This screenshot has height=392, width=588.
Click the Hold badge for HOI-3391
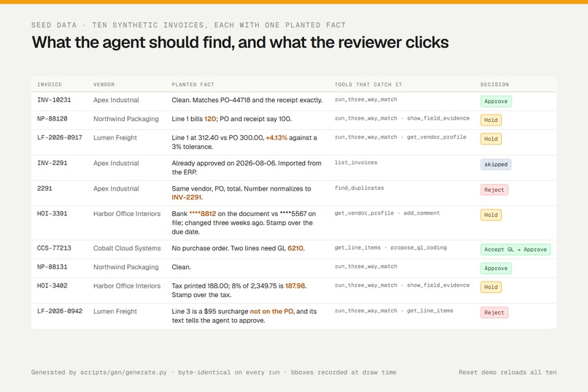pyautogui.click(x=491, y=215)
